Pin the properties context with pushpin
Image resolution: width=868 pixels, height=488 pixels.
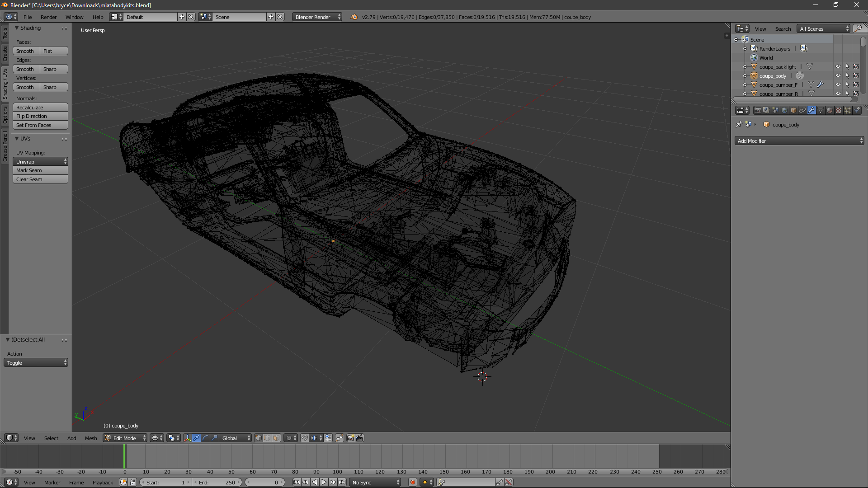click(739, 124)
